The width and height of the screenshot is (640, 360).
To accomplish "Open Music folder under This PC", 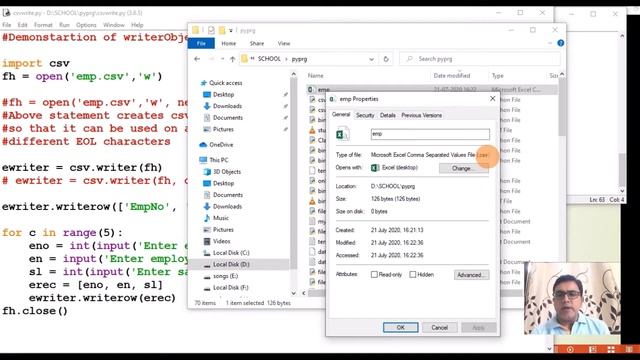I will pyautogui.click(x=221, y=218).
